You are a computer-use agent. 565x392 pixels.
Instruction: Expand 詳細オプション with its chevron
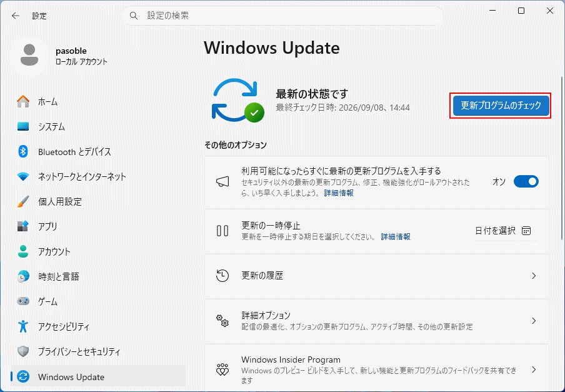534,321
